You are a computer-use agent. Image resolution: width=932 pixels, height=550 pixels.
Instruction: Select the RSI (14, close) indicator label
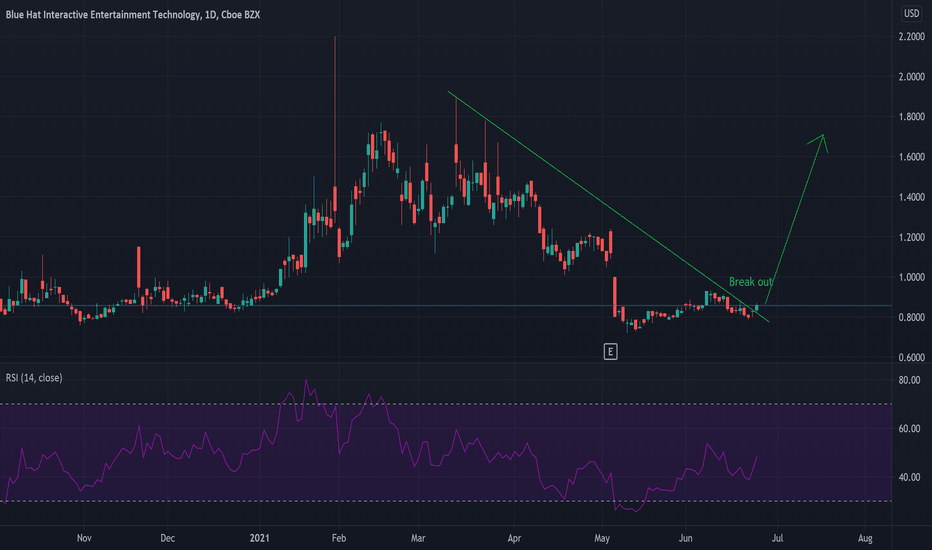tap(34, 378)
